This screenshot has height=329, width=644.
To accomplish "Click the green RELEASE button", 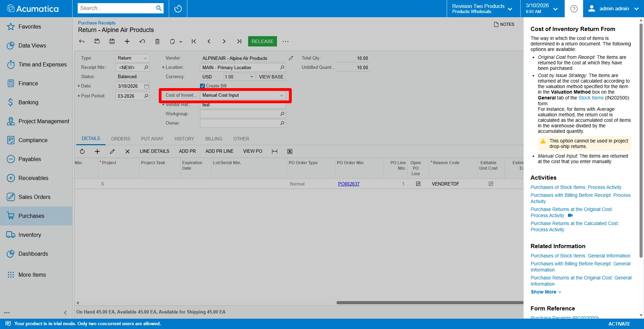I will coord(263,41).
